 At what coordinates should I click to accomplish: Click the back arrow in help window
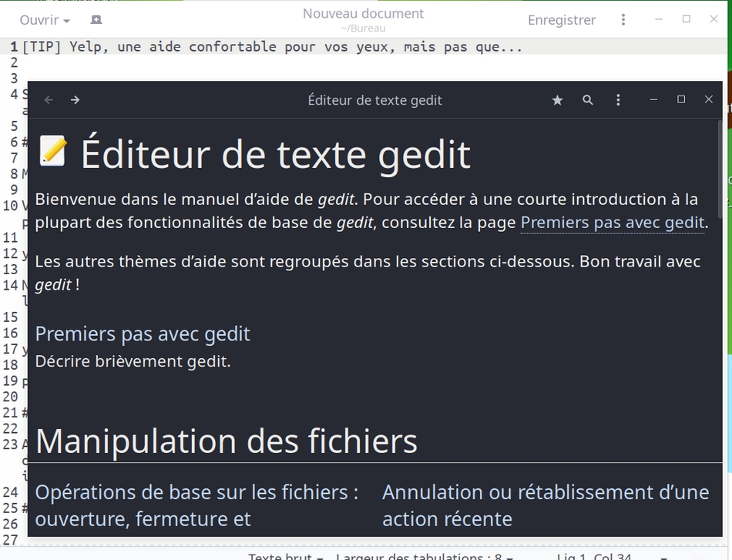click(x=49, y=100)
